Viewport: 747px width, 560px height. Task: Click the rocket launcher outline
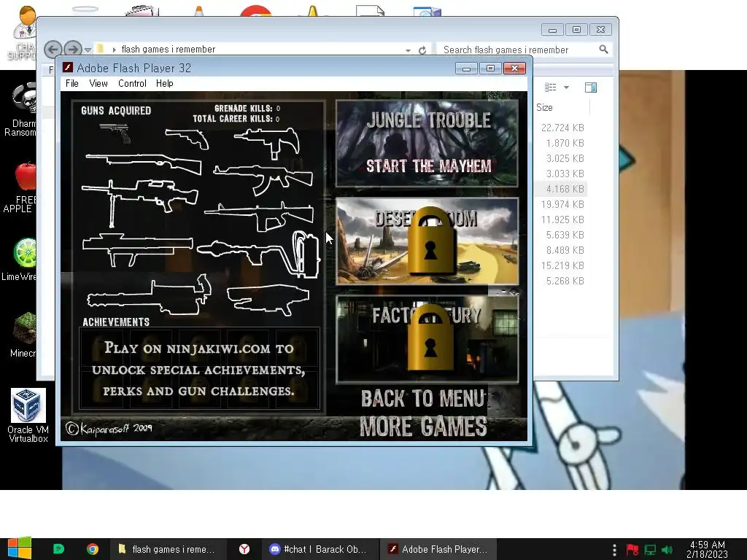[x=138, y=249]
